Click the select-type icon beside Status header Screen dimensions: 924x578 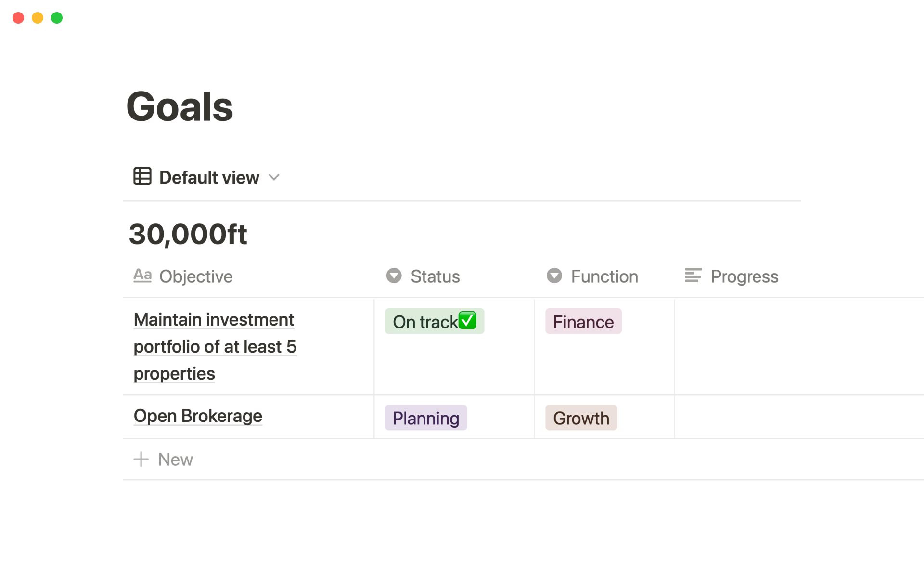[394, 276]
